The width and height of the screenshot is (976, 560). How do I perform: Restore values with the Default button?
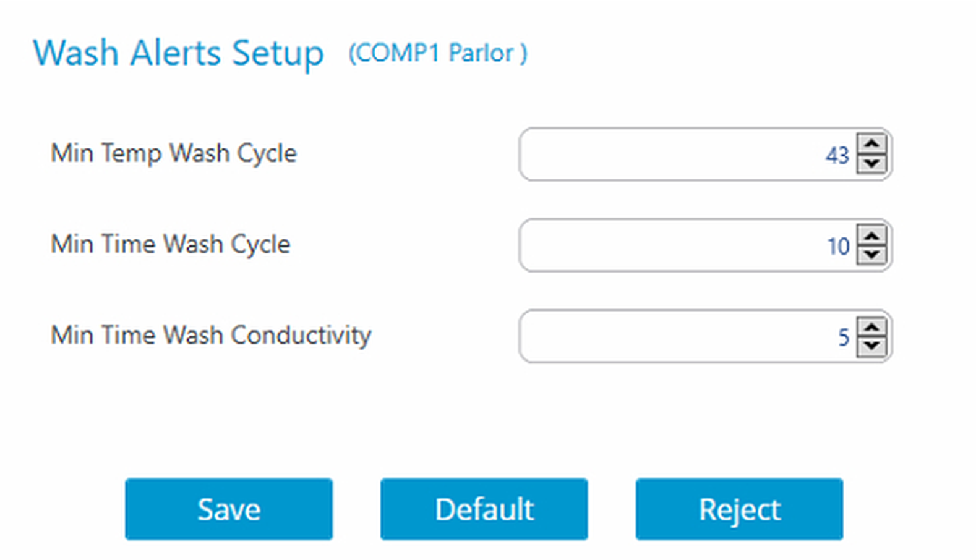[484, 509]
